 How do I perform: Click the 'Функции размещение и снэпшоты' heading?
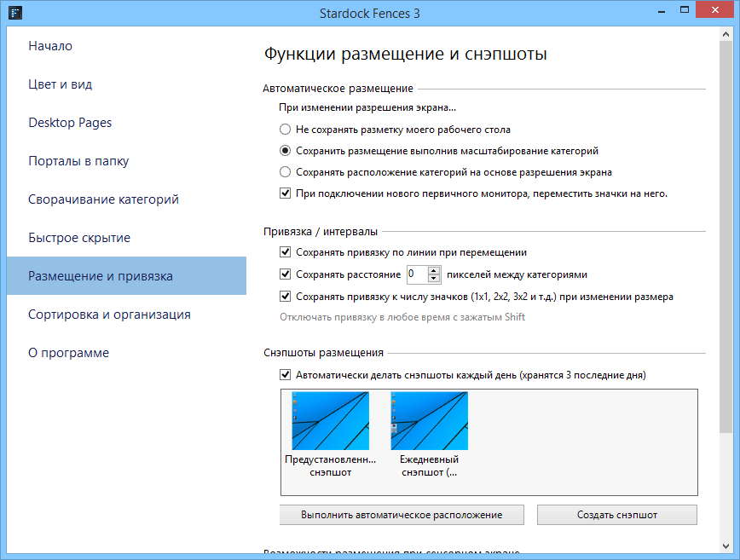point(406,54)
